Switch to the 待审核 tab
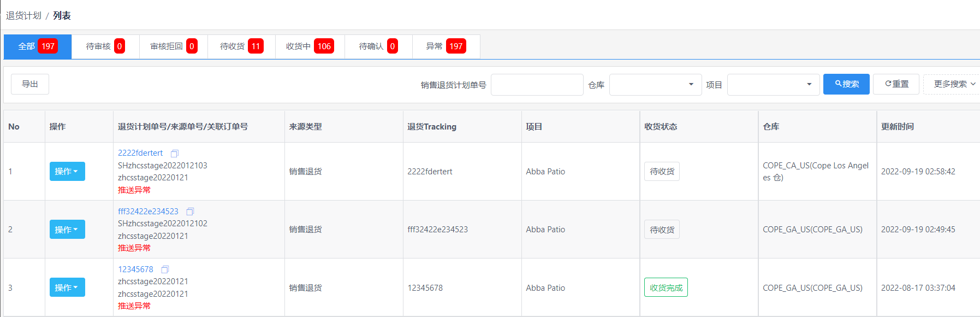 click(x=105, y=46)
